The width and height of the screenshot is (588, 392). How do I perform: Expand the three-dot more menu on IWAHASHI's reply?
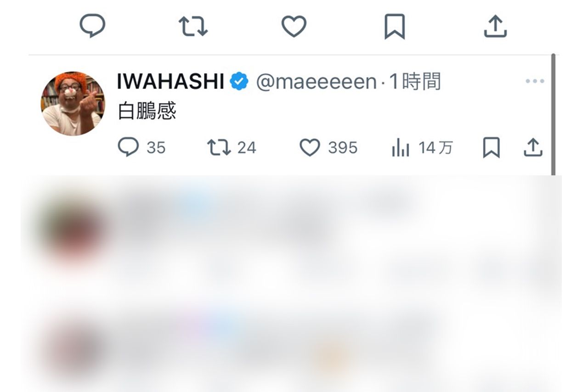click(535, 81)
